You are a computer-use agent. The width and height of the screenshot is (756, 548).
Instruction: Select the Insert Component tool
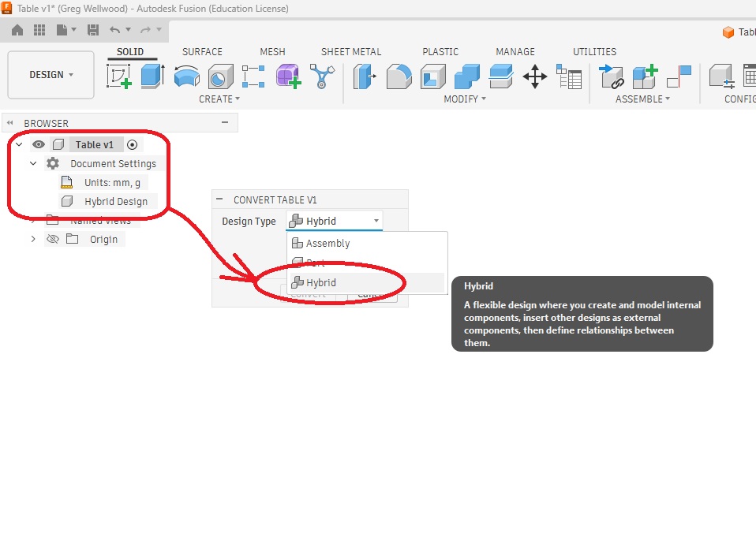611,76
